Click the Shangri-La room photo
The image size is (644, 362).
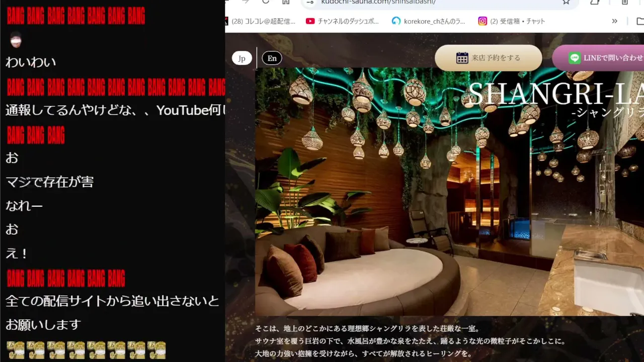click(x=449, y=192)
